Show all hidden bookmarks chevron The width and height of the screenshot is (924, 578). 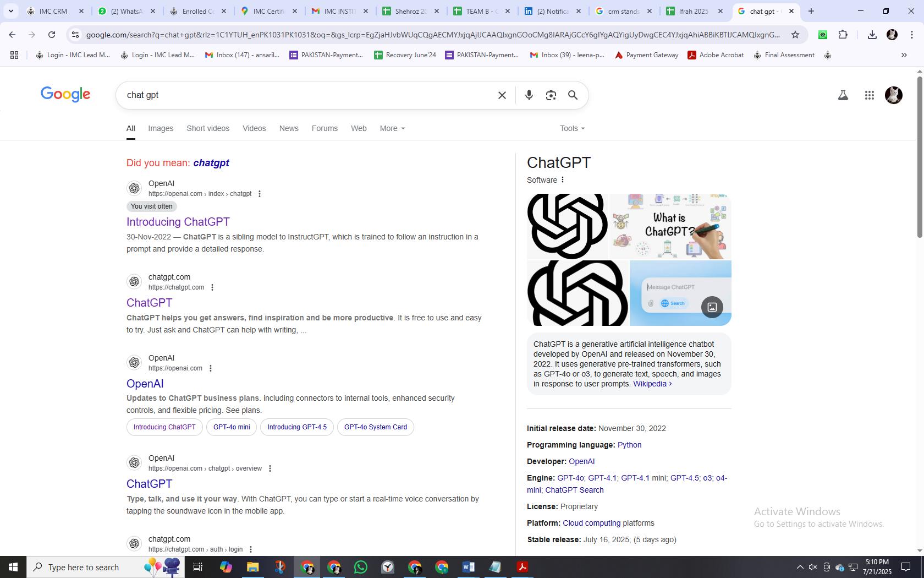(904, 55)
